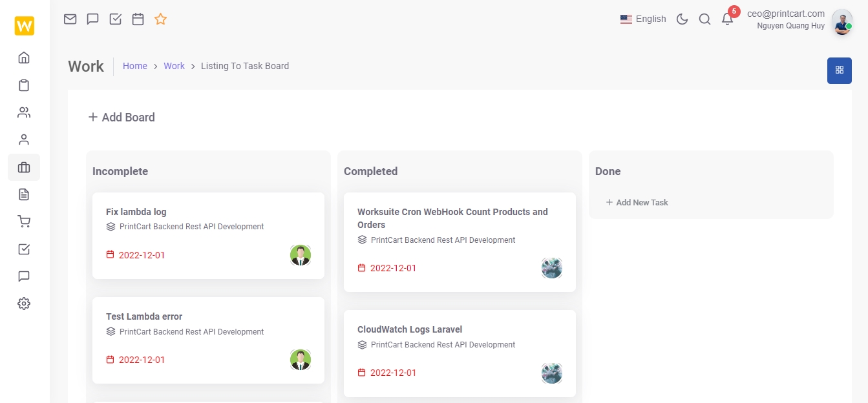This screenshot has width=868, height=403.
Task: Open the Fix lambda log task card
Action: 208,236
